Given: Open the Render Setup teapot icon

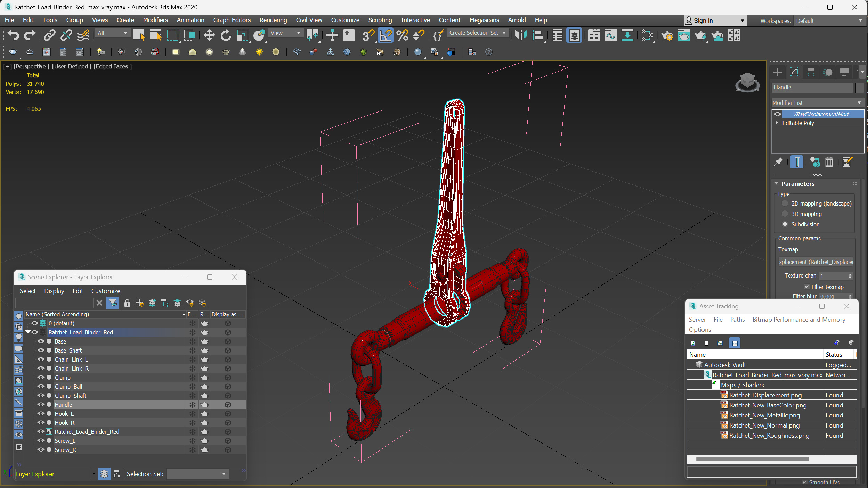Looking at the screenshot, I should pos(667,35).
